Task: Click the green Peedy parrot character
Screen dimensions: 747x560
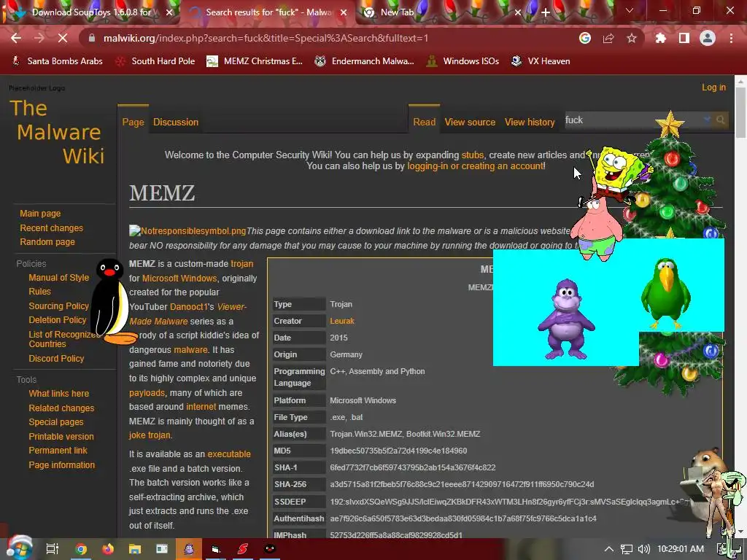Action: pyautogui.click(x=665, y=293)
